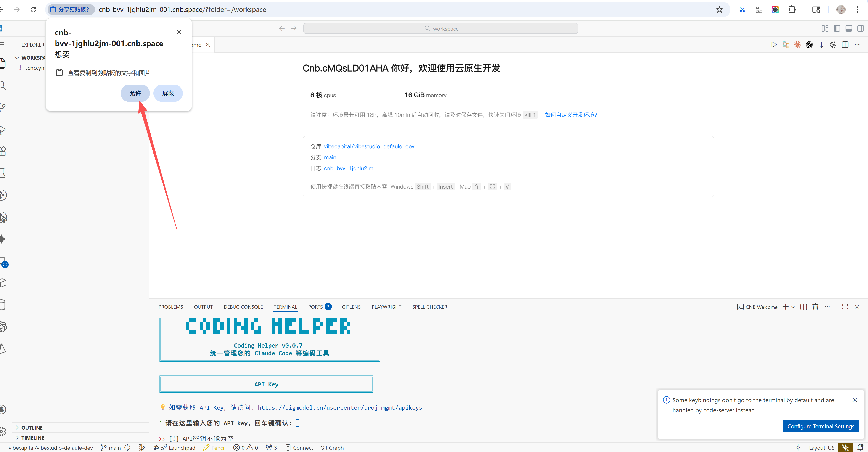Expand the TIMELINE section

click(x=33, y=438)
